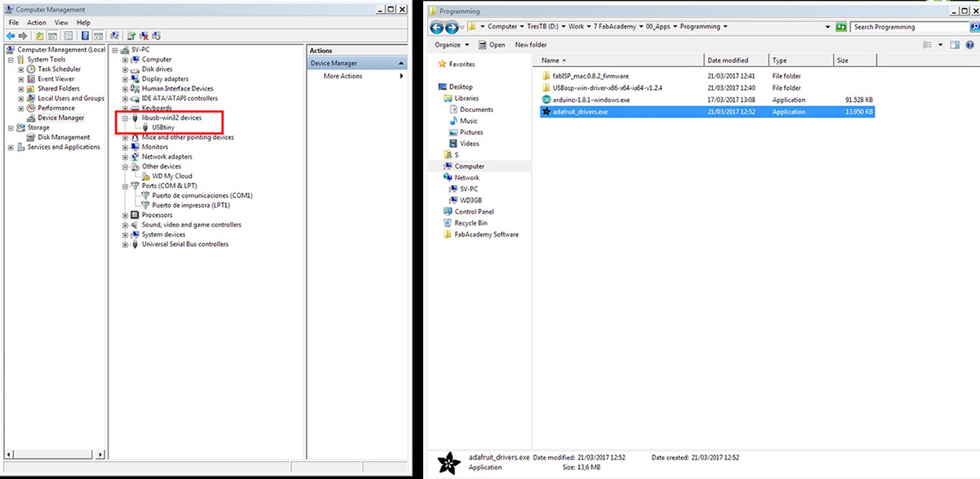The width and height of the screenshot is (980, 479).
Task: Select Documents under Libraries
Action: pos(476,110)
